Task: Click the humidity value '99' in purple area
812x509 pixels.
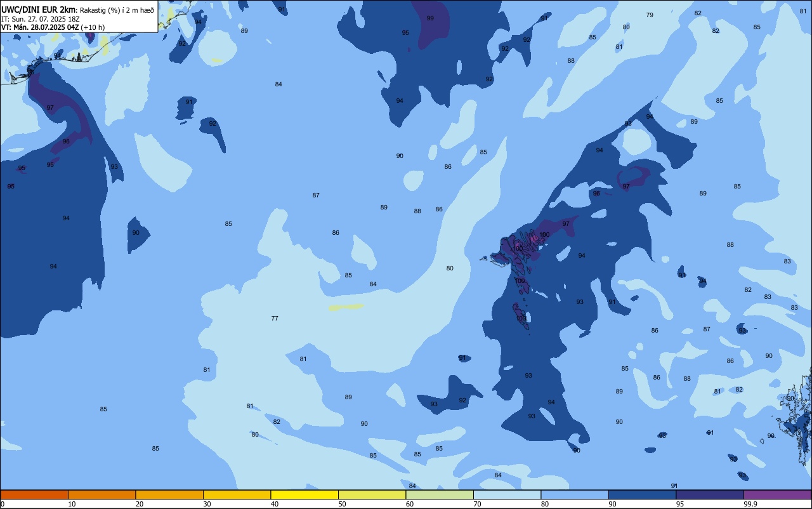Action: click(430, 18)
